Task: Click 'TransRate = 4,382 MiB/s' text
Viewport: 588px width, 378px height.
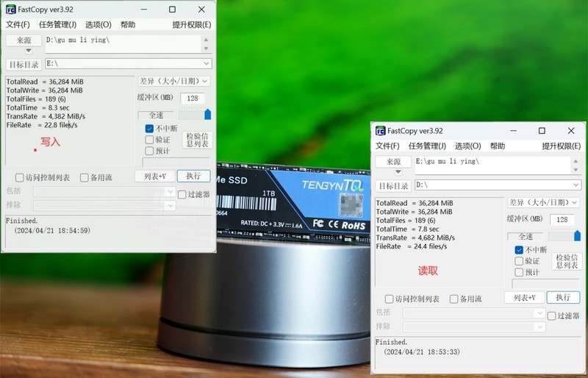Action: coord(46,116)
